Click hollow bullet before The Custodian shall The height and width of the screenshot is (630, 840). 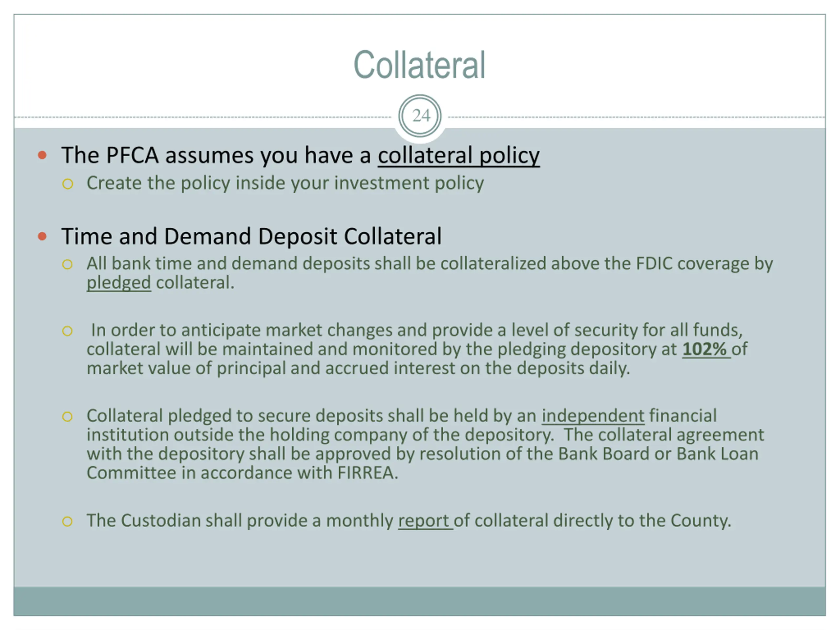point(67,521)
